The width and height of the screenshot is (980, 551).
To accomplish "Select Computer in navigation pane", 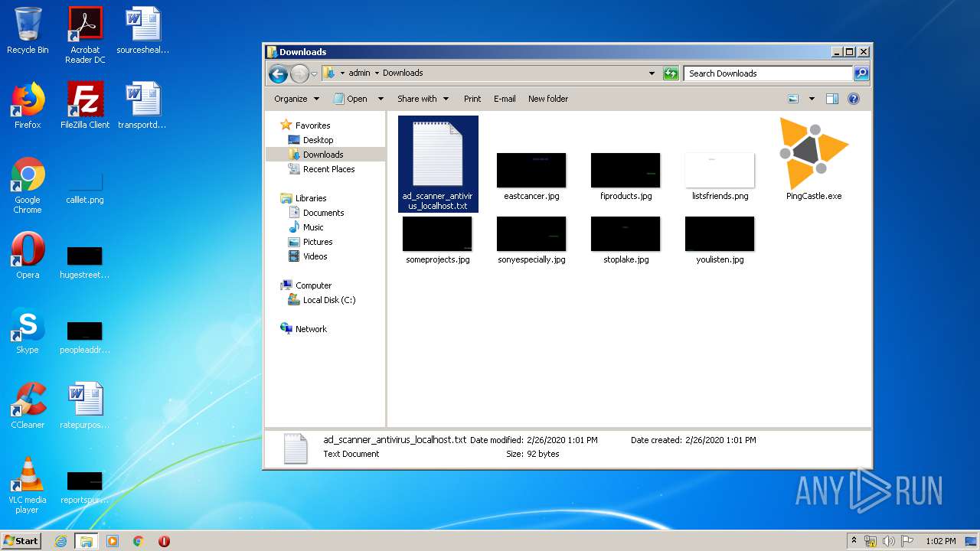I will pos(313,285).
